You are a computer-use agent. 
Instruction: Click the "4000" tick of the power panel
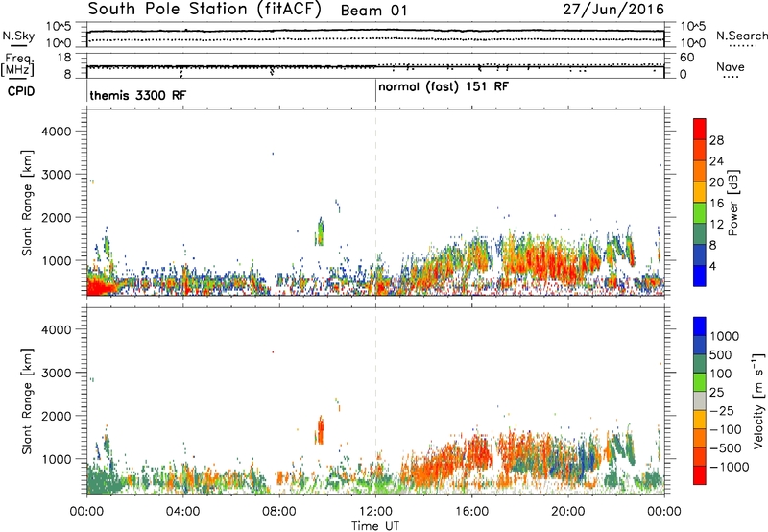56,132
